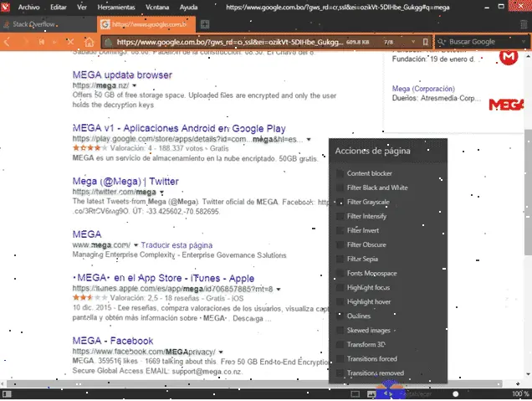Switch to the Stack Overflow tab
Viewport: 532px width, 401px height.
point(49,24)
